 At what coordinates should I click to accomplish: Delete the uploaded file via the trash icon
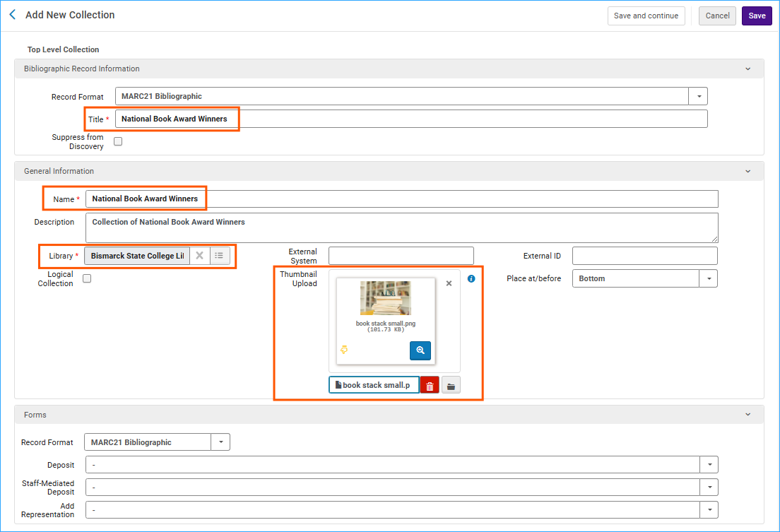click(x=430, y=384)
